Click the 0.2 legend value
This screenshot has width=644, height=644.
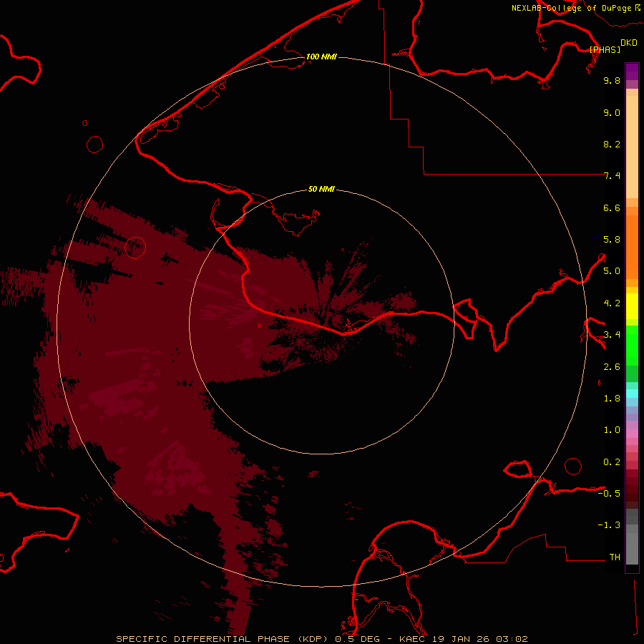coord(612,462)
